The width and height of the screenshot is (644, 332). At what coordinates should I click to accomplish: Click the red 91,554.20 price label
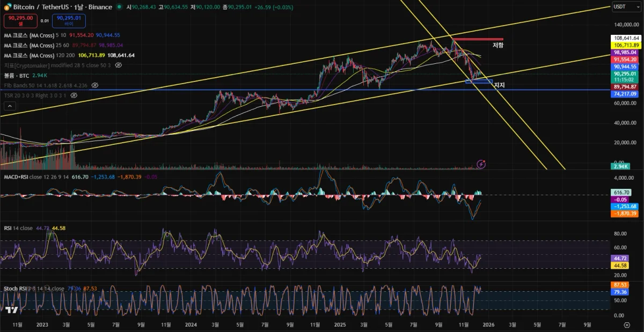(626, 60)
